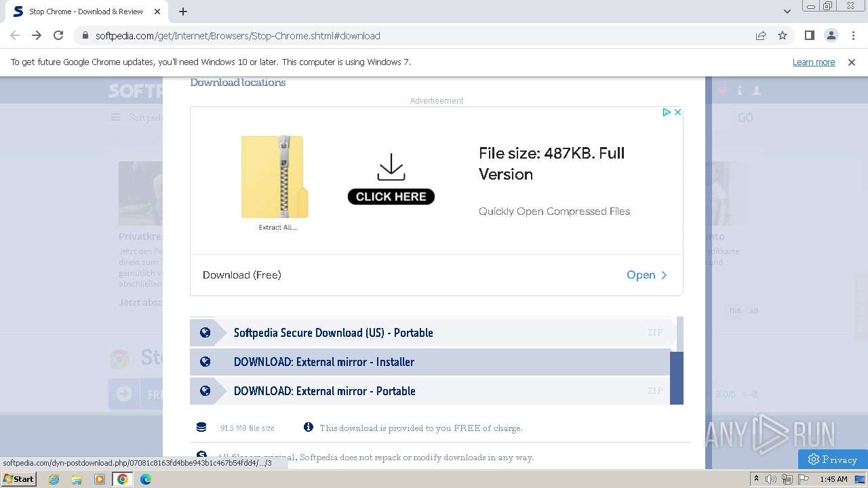Click the database icon beside file size
Image resolution: width=868 pixels, height=488 pixels.
click(201, 427)
